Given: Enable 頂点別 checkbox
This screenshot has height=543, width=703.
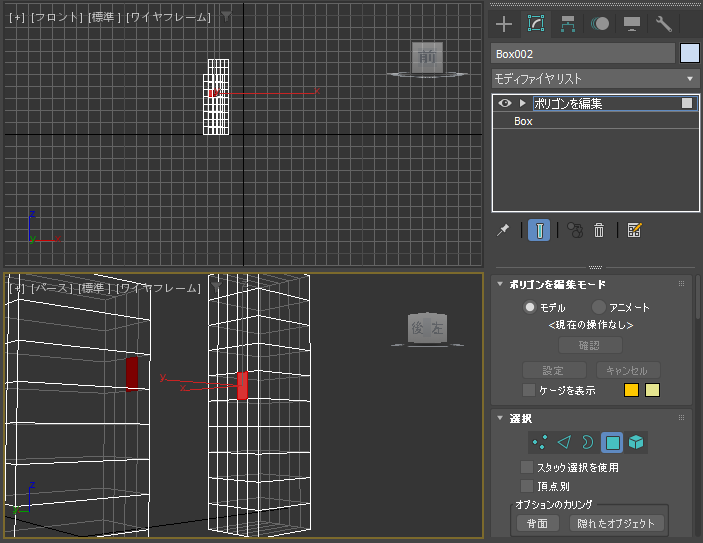Looking at the screenshot, I should (527, 486).
